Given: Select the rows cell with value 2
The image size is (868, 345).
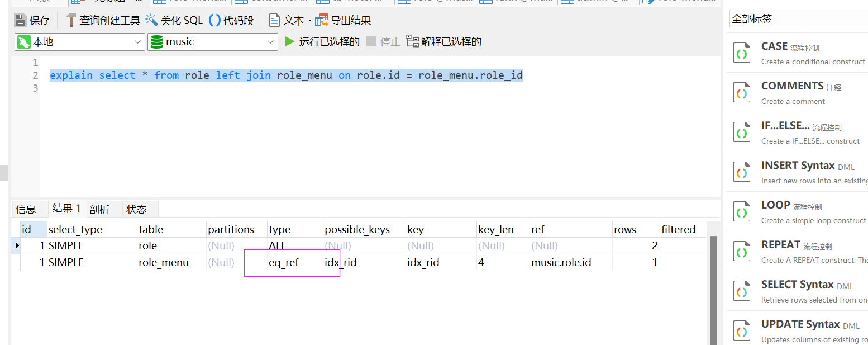Looking at the screenshot, I should tap(636, 245).
